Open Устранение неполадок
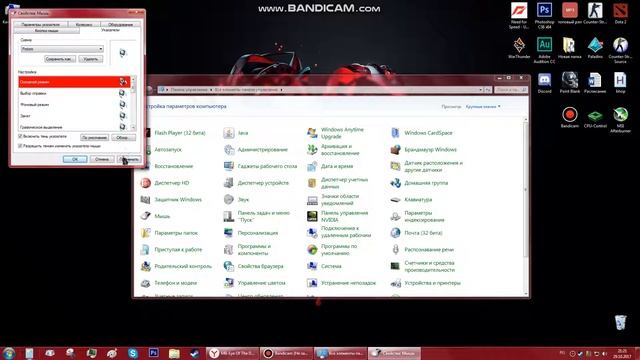The width and height of the screenshot is (640, 360). (341, 283)
